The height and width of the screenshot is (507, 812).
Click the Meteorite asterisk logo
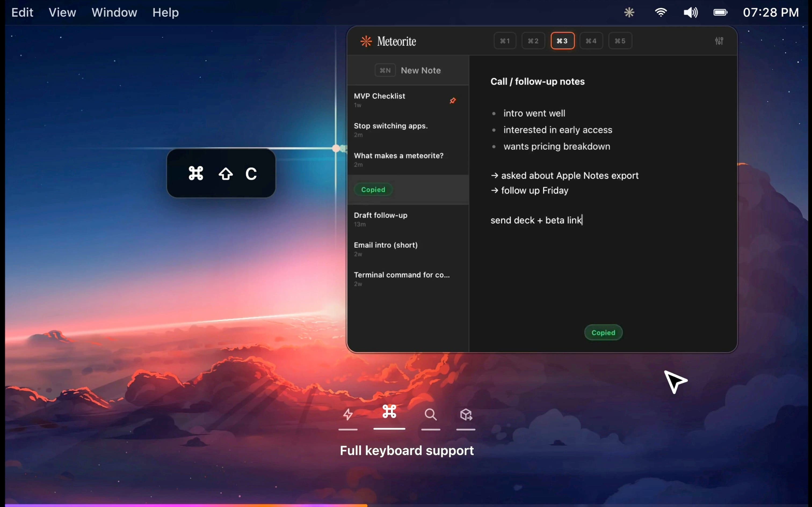point(366,41)
